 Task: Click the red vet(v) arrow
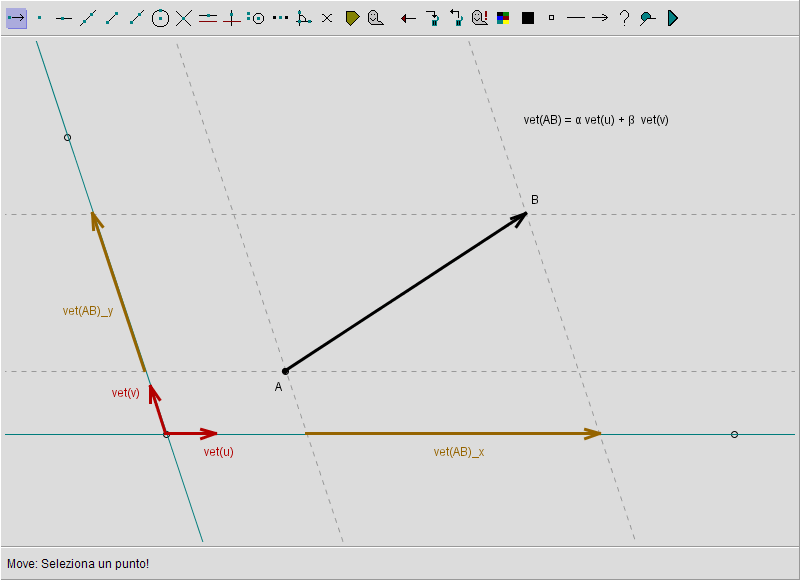[x=158, y=409]
